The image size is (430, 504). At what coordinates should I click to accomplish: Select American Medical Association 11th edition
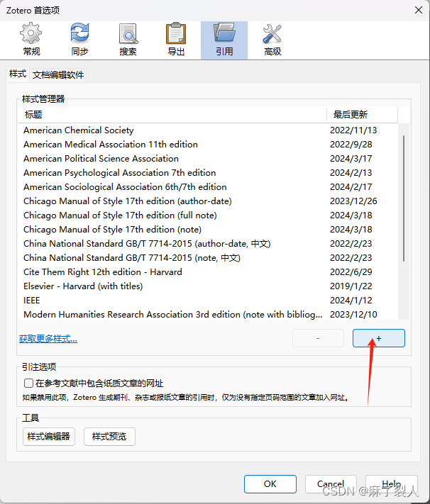tap(208, 145)
